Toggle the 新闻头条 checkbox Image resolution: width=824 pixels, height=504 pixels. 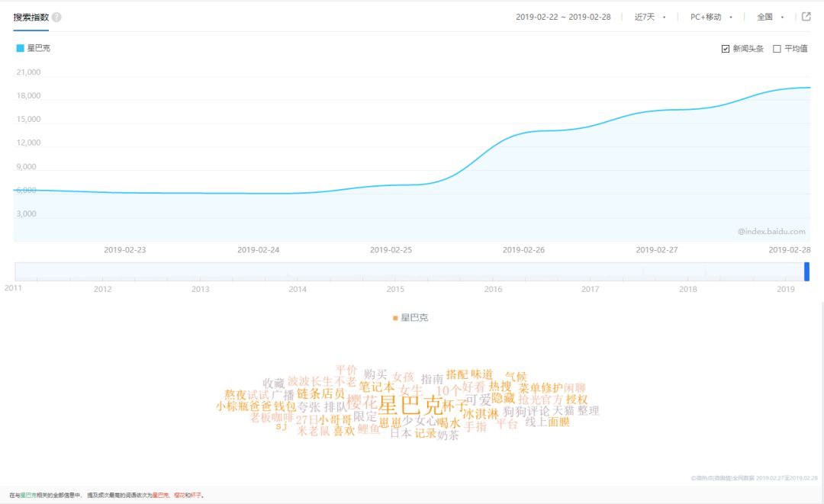click(726, 49)
